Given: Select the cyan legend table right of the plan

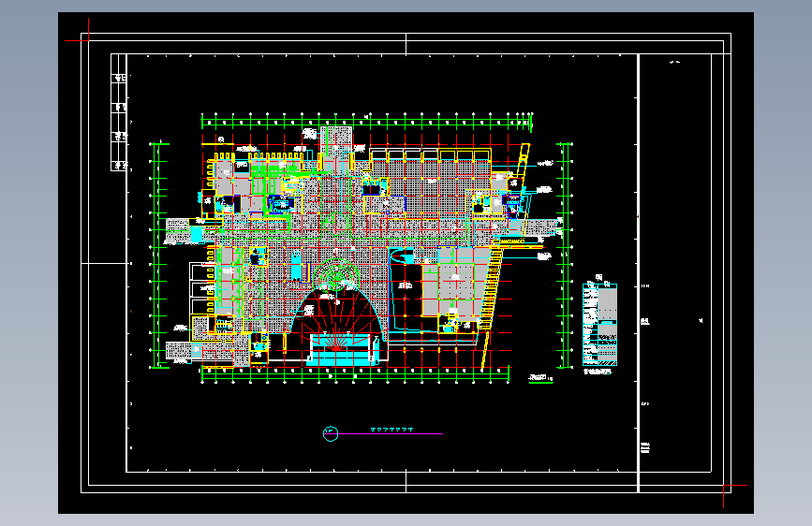Looking at the screenshot, I should click(599, 325).
